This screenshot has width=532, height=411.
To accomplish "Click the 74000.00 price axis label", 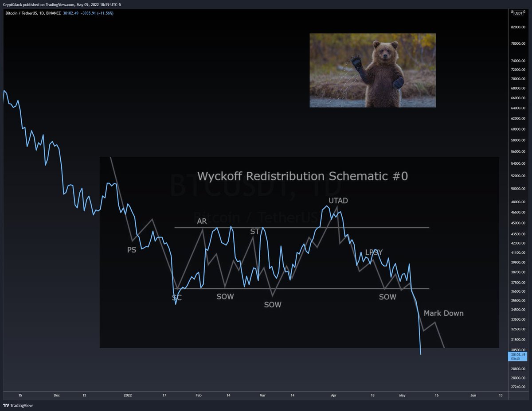I will (518, 61).
